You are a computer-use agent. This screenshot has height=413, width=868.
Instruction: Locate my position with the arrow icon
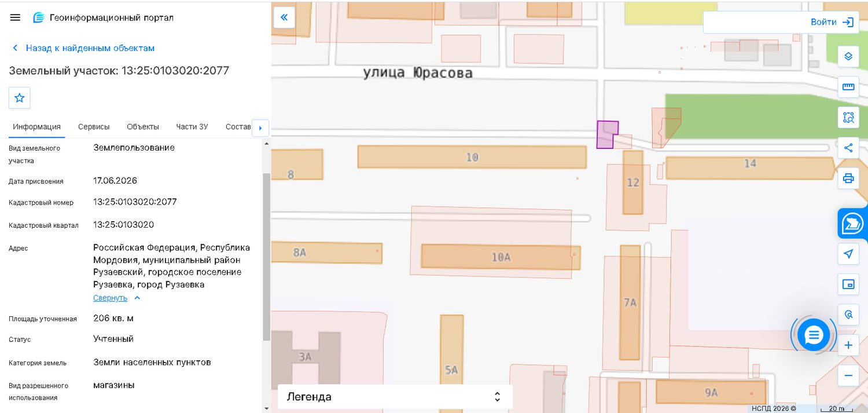pyautogui.click(x=848, y=254)
